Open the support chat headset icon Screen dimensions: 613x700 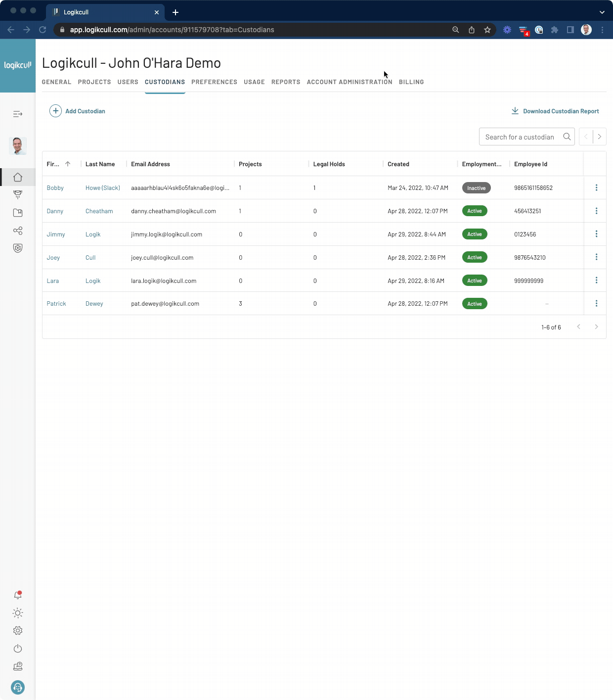pyautogui.click(x=18, y=687)
